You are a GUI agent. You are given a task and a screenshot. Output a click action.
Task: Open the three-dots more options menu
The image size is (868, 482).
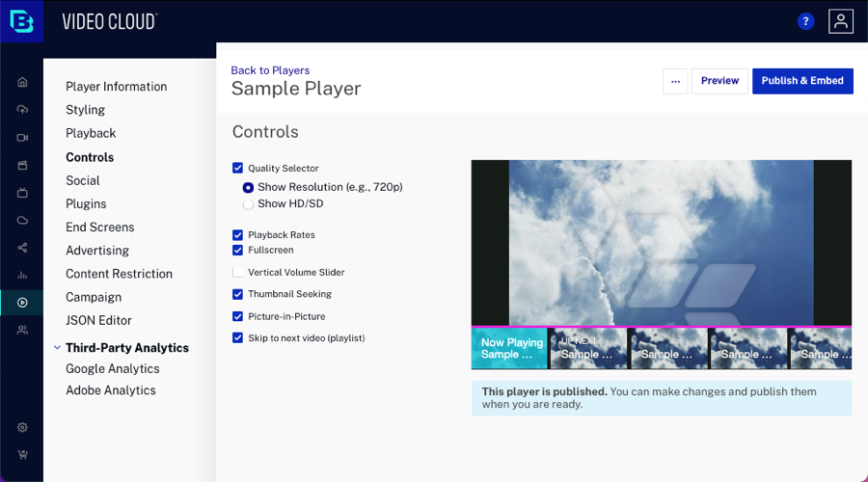pos(675,81)
